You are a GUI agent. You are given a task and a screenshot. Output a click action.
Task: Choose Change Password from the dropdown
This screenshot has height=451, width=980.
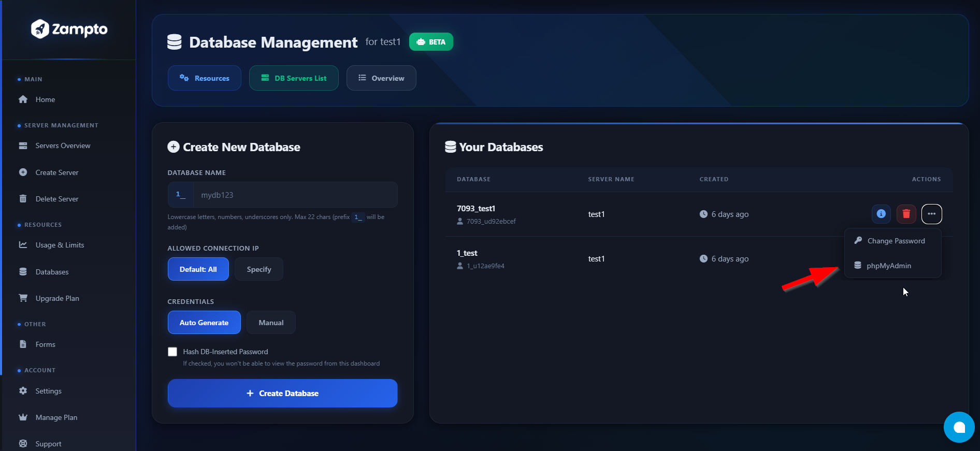(x=896, y=241)
